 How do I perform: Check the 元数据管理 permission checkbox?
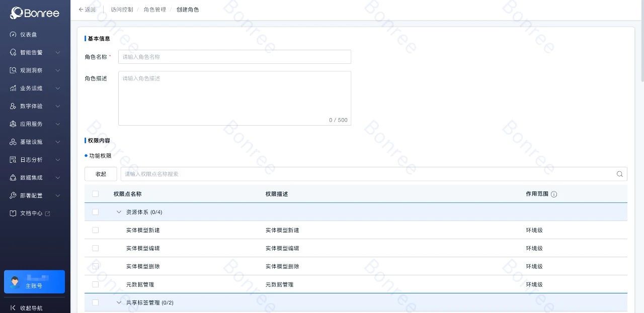[x=96, y=284]
